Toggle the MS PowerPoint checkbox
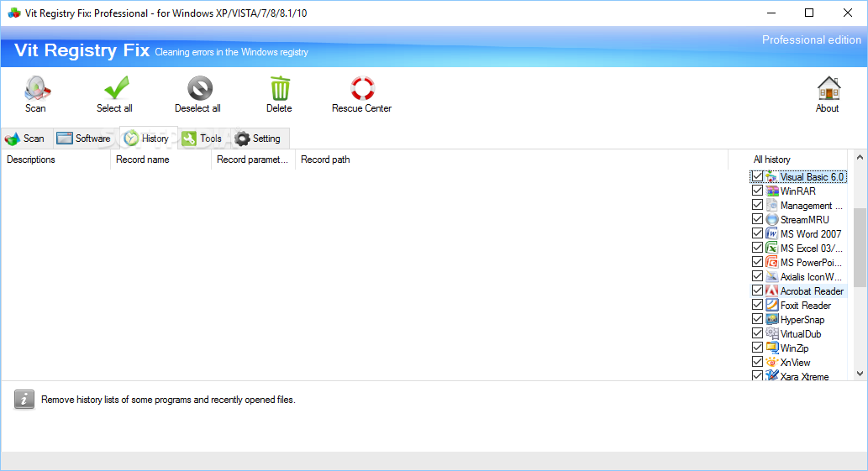The width and height of the screenshot is (868, 471). pyautogui.click(x=757, y=261)
